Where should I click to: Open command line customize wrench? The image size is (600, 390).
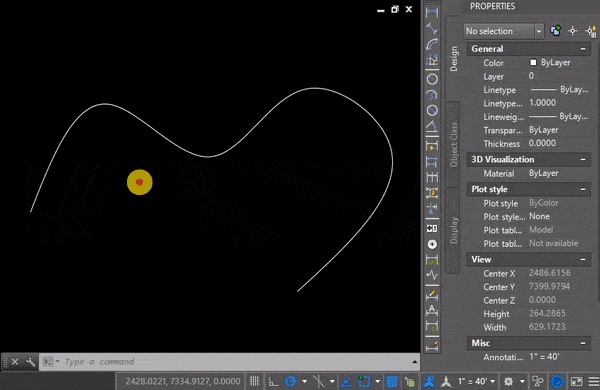pos(31,362)
